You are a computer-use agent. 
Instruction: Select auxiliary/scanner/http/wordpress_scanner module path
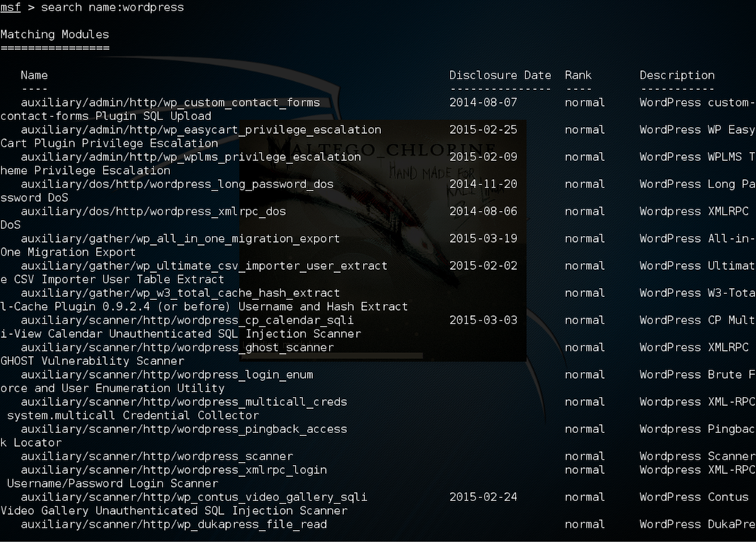[156, 456]
